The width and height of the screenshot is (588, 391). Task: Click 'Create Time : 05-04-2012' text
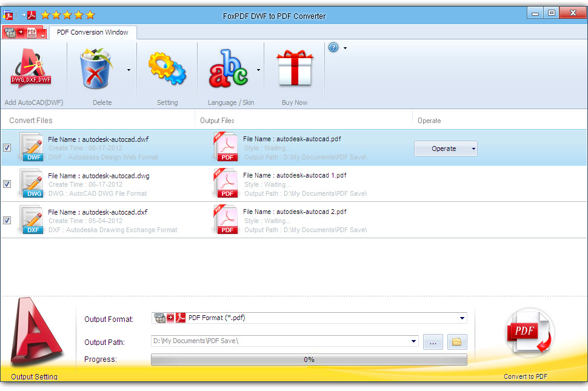pos(85,221)
